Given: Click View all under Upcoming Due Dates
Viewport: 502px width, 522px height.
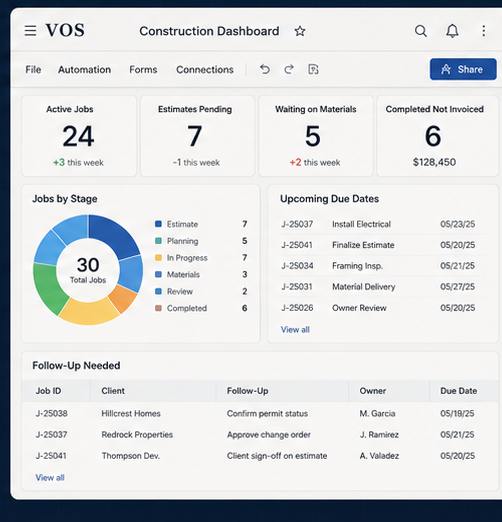Looking at the screenshot, I should pyautogui.click(x=295, y=330).
